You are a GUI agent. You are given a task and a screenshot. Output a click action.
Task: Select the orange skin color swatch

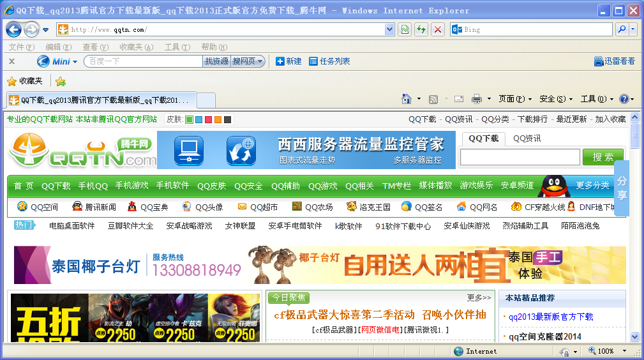(x=218, y=119)
